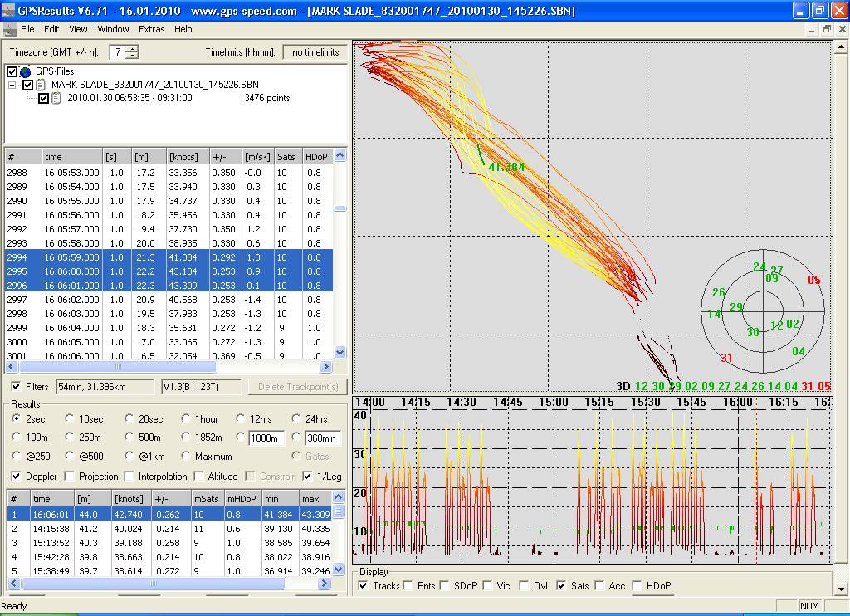Open the View menu
This screenshot has width=850, height=616.
click(x=78, y=29)
